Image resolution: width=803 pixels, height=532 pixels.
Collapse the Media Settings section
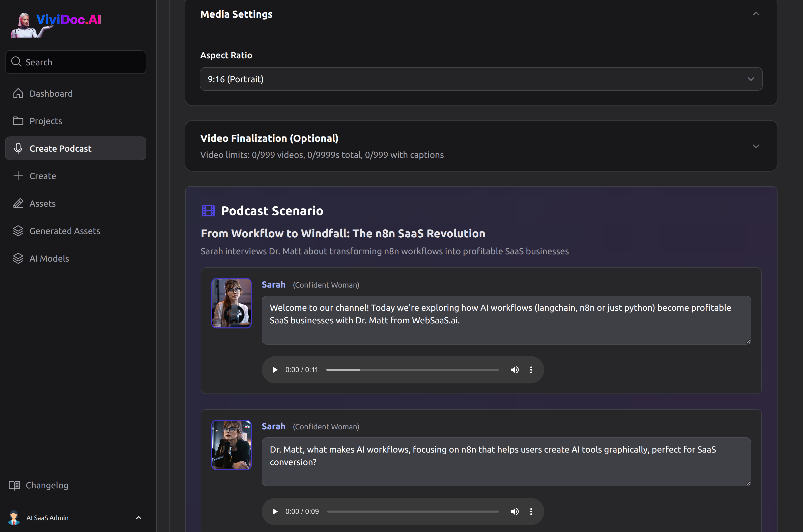pyautogui.click(x=756, y=14)
